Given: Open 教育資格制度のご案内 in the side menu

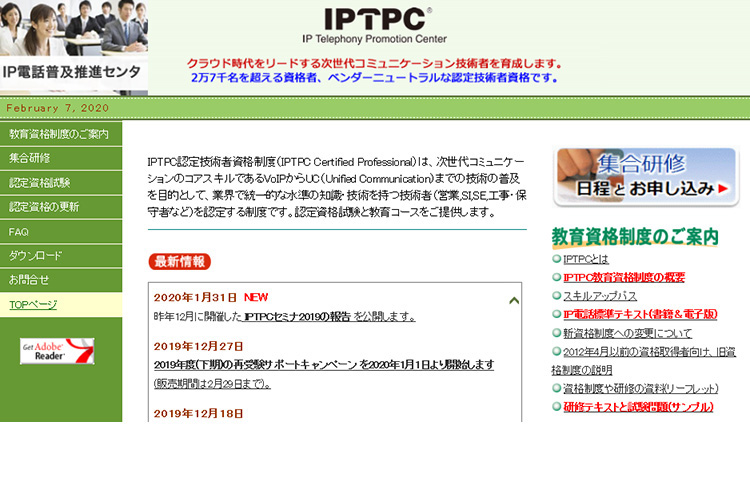Looking at the screenshot, I should coord(61,134).
